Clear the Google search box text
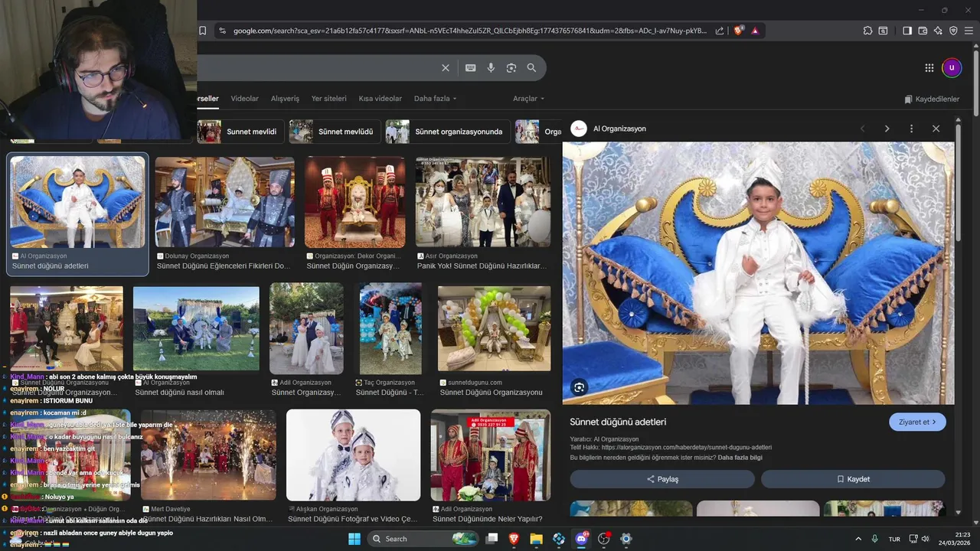The height and width of the screenshot is (551, 980). click(446, 68)
